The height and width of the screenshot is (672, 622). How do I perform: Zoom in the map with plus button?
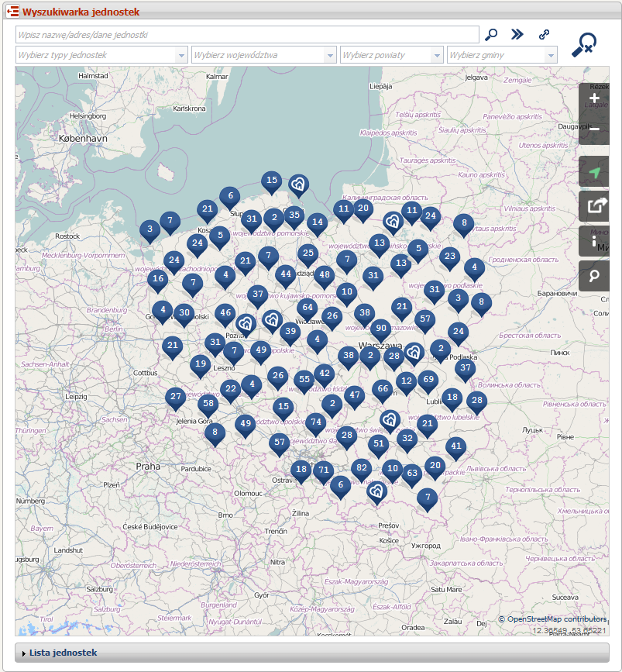coord(594,99)
